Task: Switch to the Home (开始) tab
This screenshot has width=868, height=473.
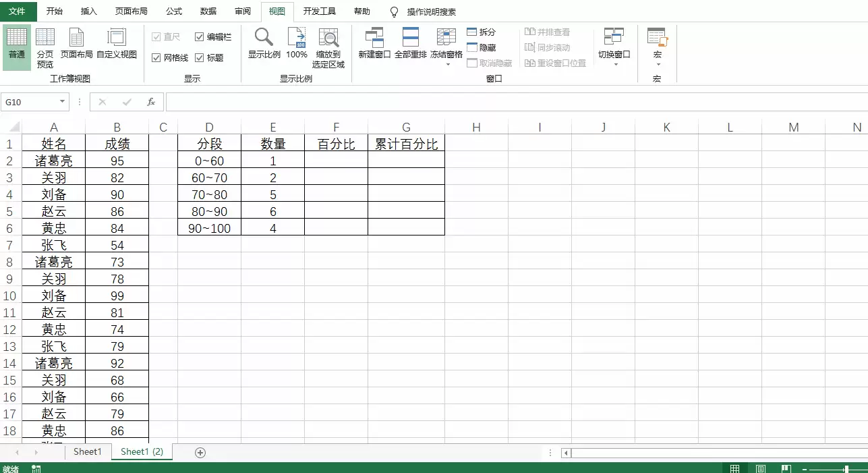Action: [55, 11]
